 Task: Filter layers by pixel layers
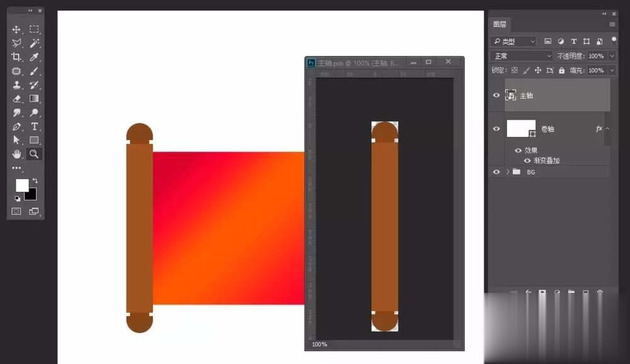[547, 42]
